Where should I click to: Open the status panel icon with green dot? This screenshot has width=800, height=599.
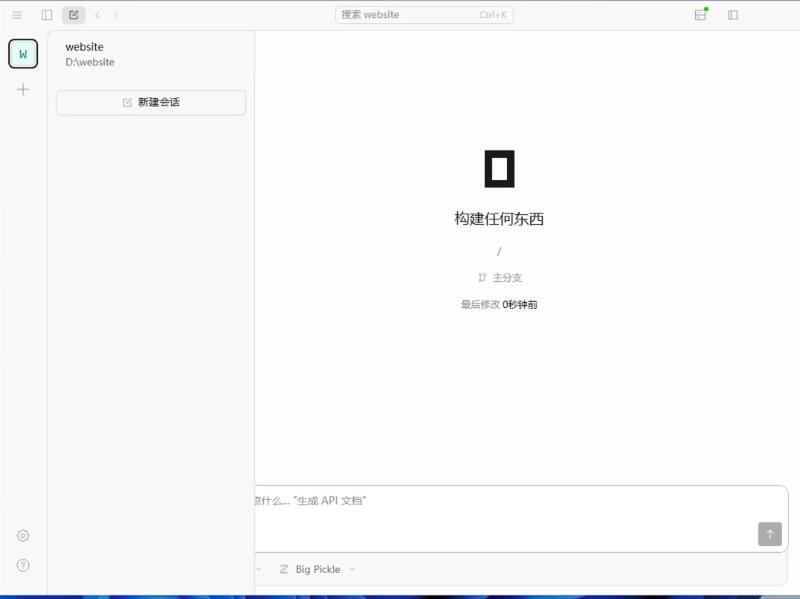[701, 14]
